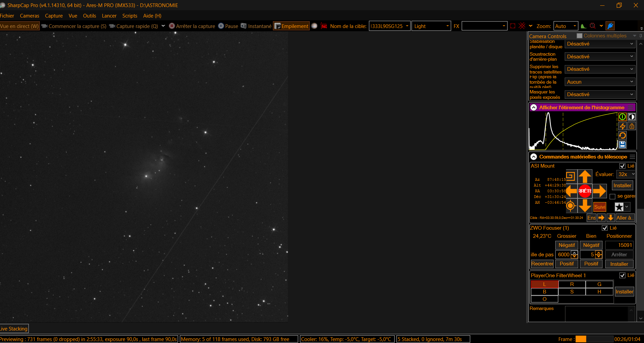Uncheck Lié for ASI Mount
The width and height of the screenshot is (644, 343).
[x=622, y=166]
